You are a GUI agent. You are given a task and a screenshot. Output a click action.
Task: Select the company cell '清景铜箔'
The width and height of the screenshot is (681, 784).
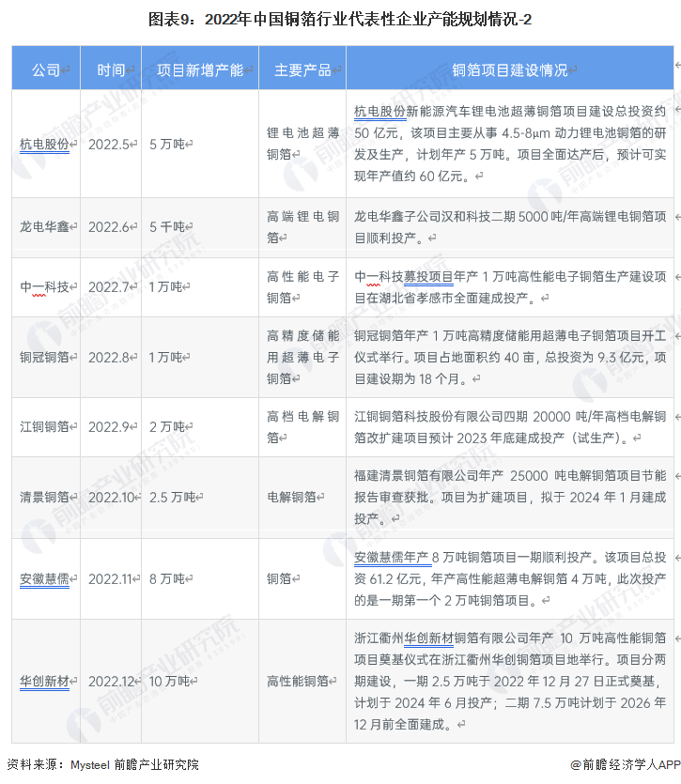point(44,497)
